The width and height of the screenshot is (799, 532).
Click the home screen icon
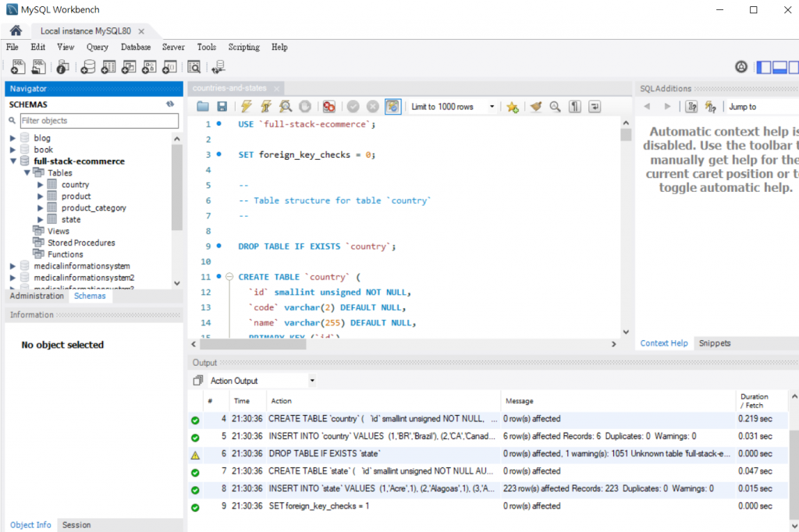15,30
